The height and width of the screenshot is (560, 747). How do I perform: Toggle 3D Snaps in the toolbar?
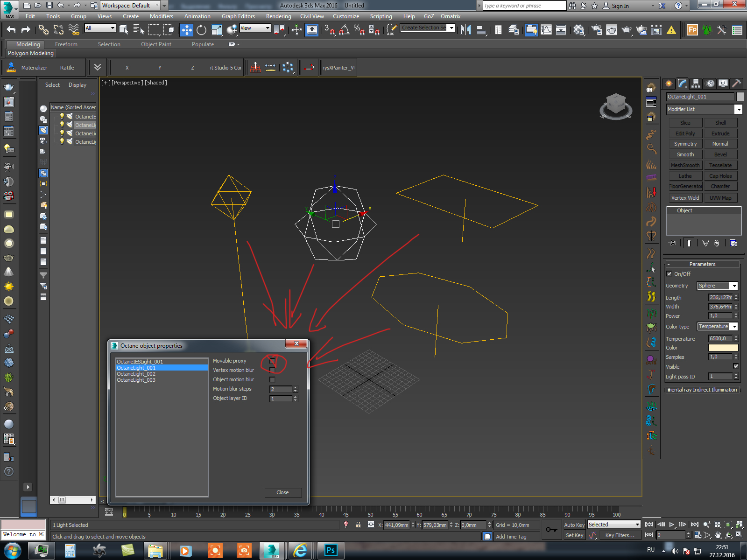330,30
